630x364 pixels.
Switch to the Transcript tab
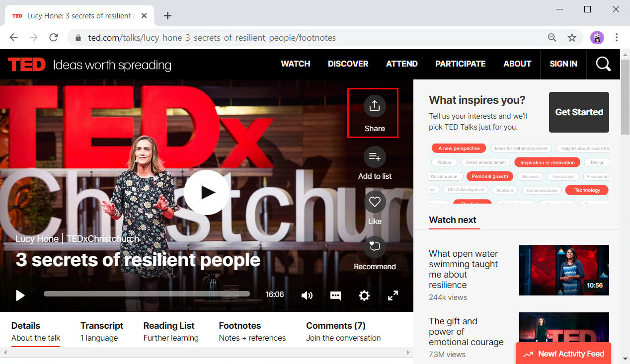point(102,332)
